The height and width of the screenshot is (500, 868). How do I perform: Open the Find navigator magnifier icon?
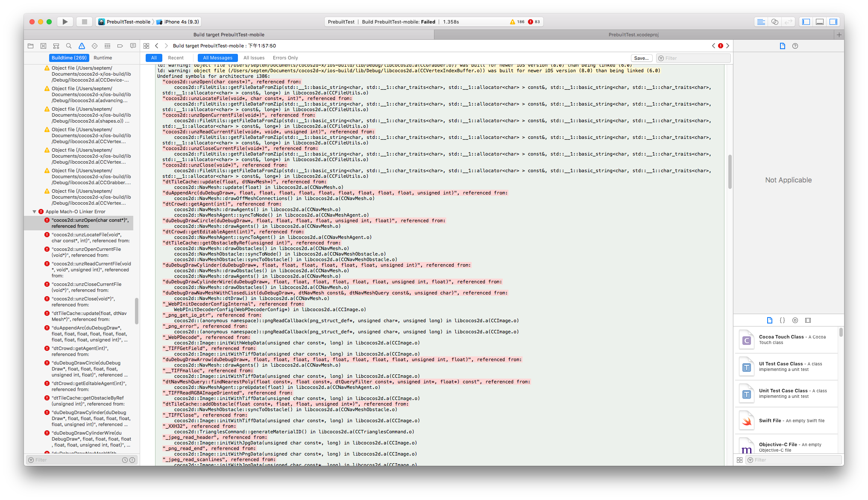click(x=69, y=46)
